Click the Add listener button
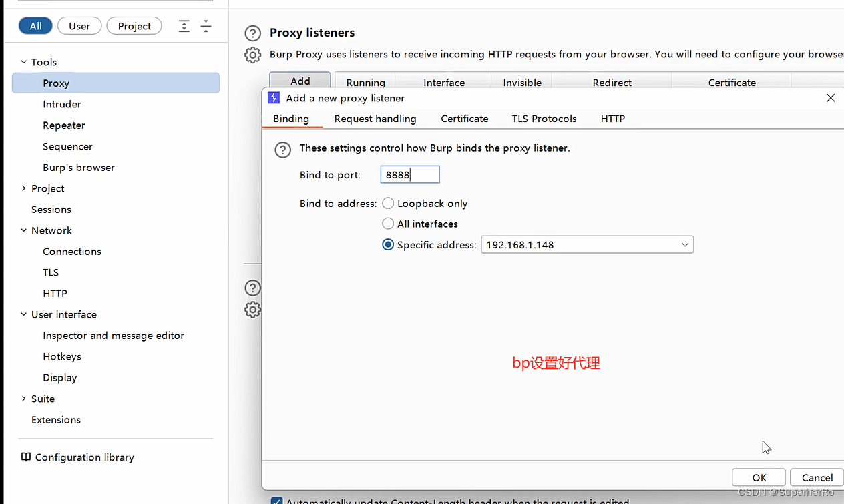The image size is (844, 504). click(300, 81)
